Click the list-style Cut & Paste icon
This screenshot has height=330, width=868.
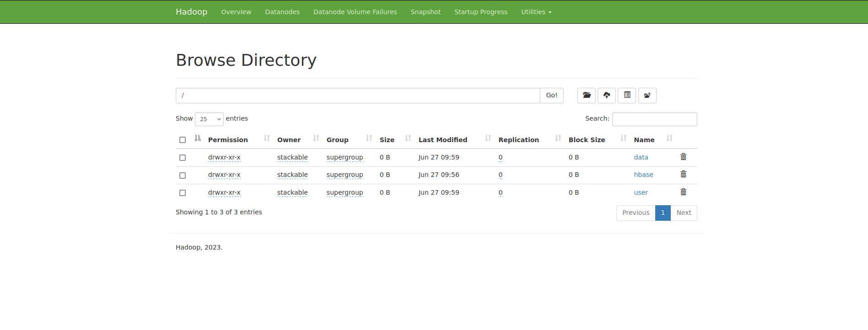coord(627,96)
